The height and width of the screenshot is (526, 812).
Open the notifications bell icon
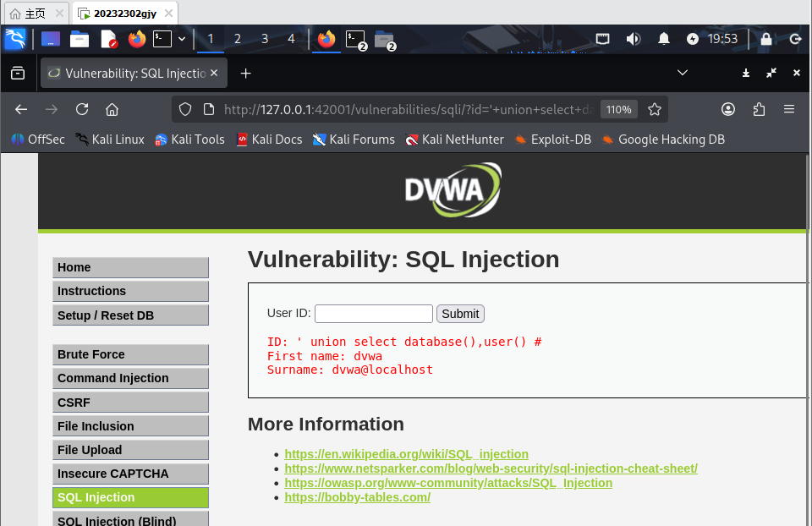(x=663, y=39)
